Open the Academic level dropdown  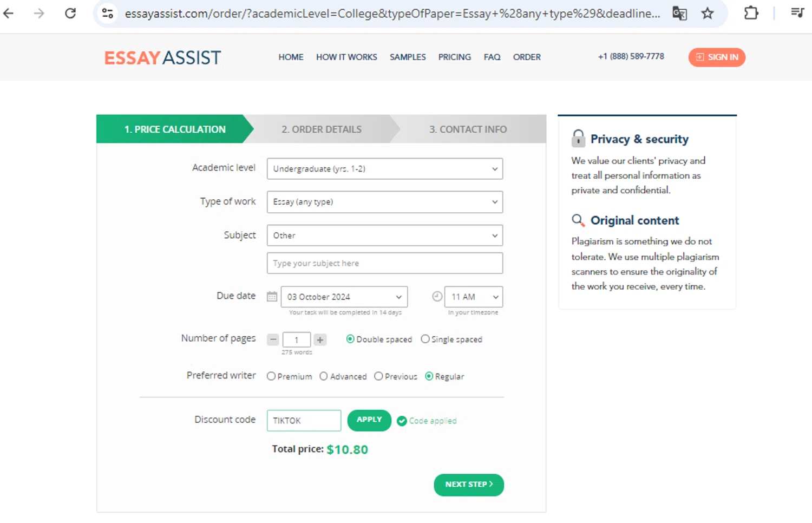[384, 169]
